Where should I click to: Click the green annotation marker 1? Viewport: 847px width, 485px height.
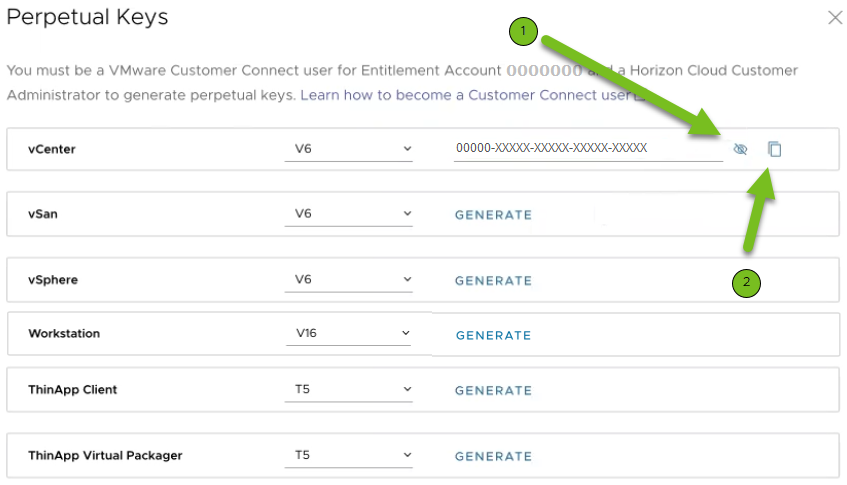pyautogui.click(x=523, y=31)
